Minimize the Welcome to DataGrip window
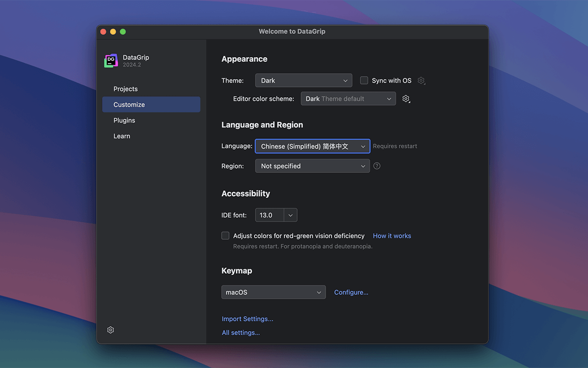The image size is (588, 368). coord(113,31)
